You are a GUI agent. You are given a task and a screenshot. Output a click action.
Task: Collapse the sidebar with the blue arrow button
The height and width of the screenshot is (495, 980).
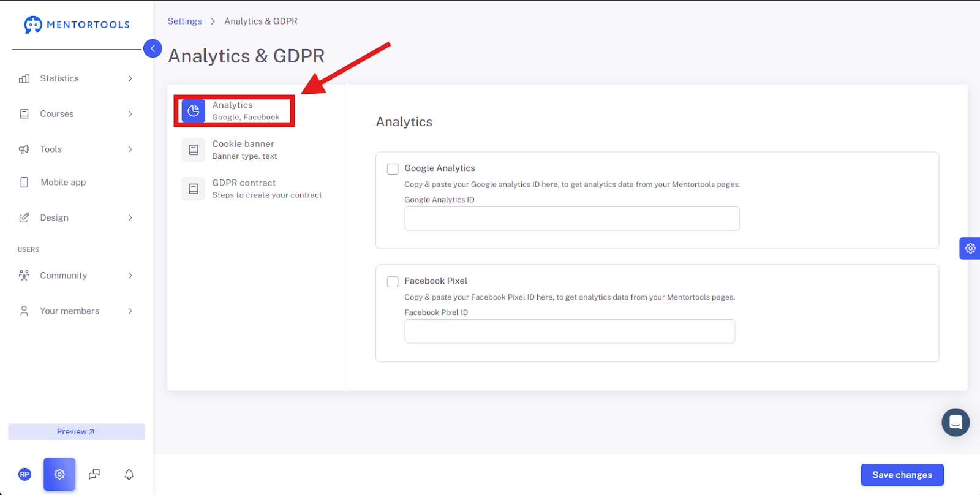pos(153,48)
